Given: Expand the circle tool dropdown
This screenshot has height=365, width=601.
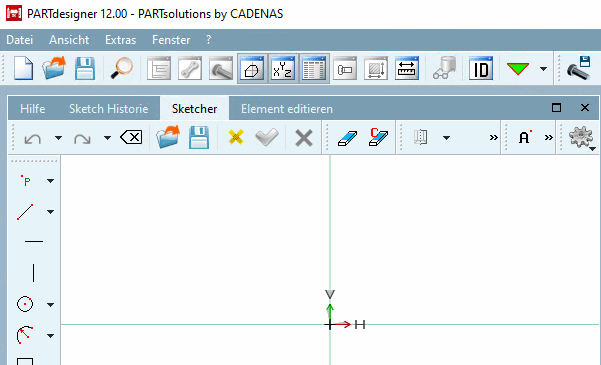Looking at the screenshot, I should (x=51, y=305).
